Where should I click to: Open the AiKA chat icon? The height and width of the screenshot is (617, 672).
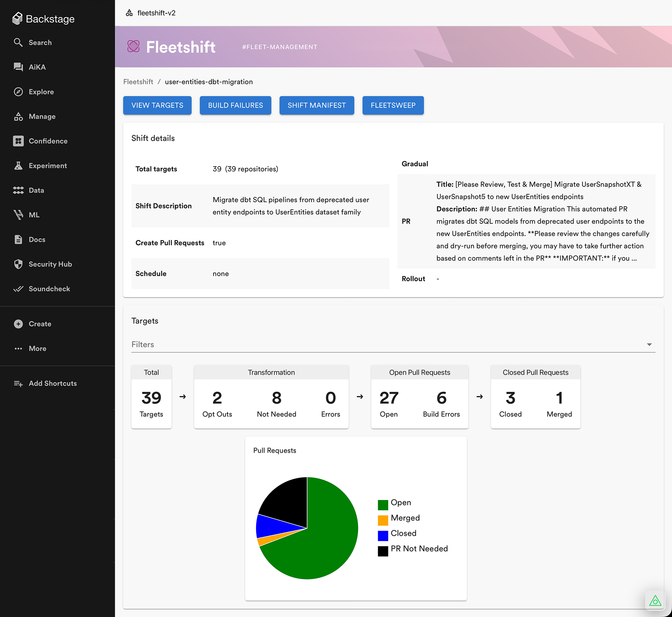click(19, 67)
